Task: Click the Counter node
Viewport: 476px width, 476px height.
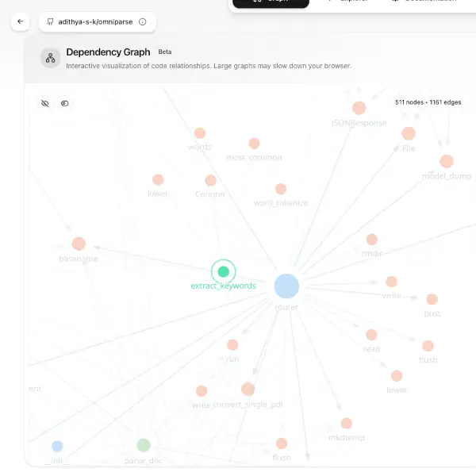Action: [210, 181]
